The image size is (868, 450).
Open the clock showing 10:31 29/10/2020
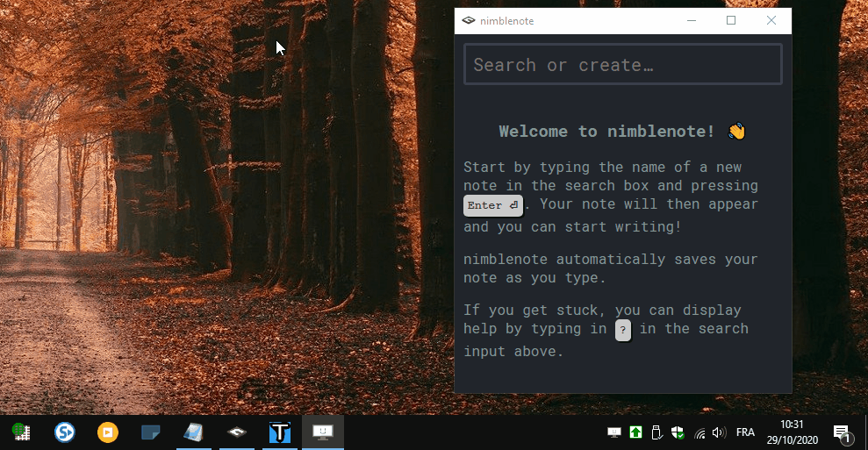coord(793,432)
